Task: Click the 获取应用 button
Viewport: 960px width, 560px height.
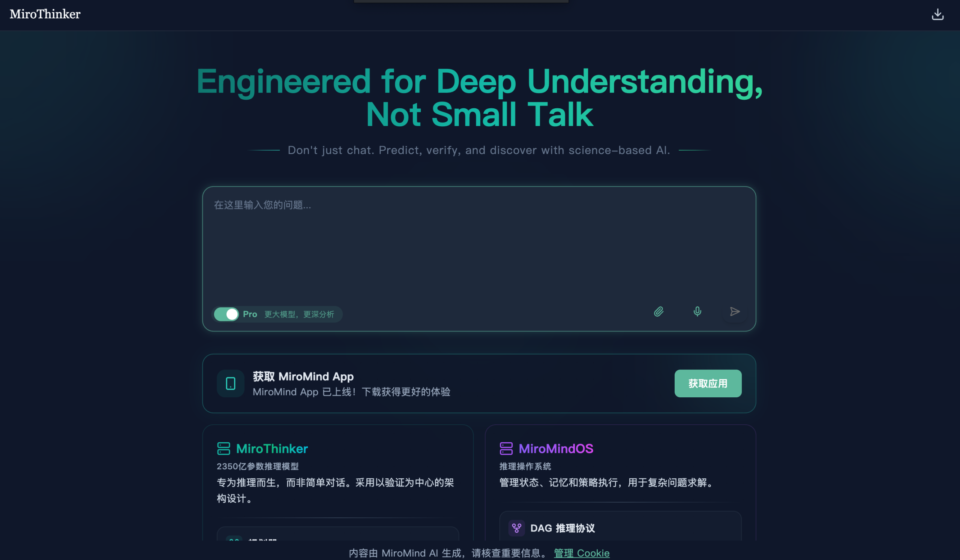Action: point(708,383)
